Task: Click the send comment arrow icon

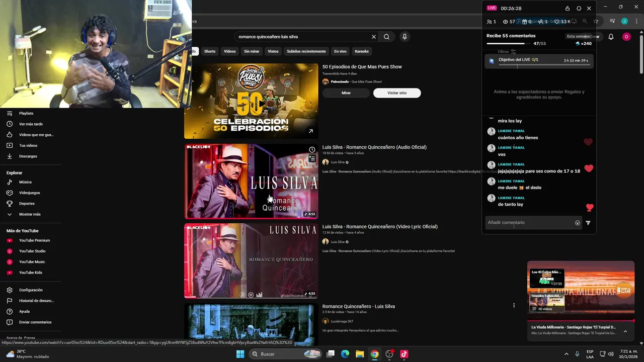Action: (x=588, y=223)
